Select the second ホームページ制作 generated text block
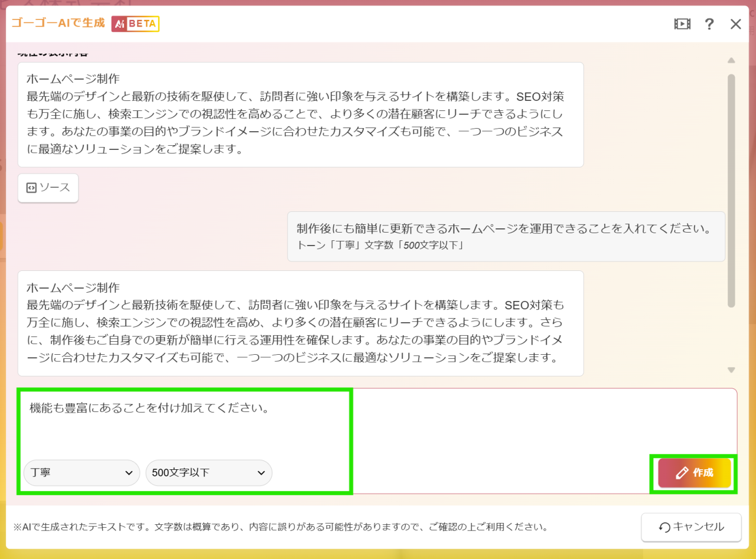The image size is (756, 559). pyautogui.click(x=301, y=323)
